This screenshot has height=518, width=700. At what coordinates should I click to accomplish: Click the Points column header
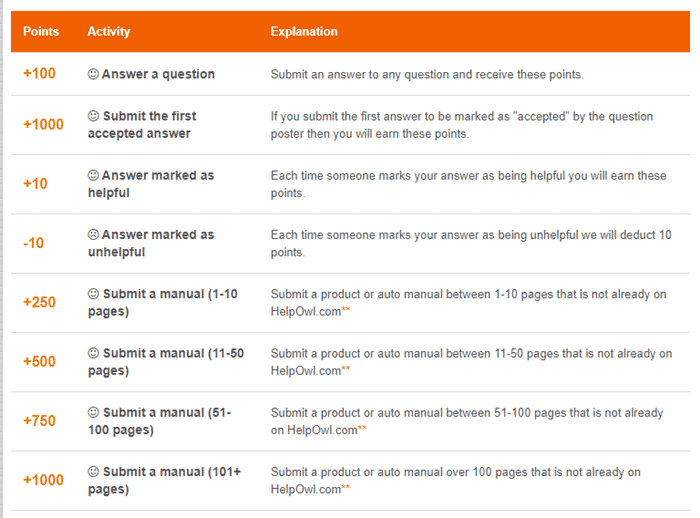click(41, 31)
